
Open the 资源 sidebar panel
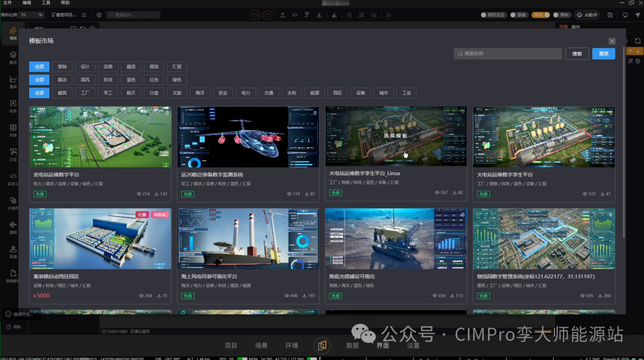tap(13, 252)
